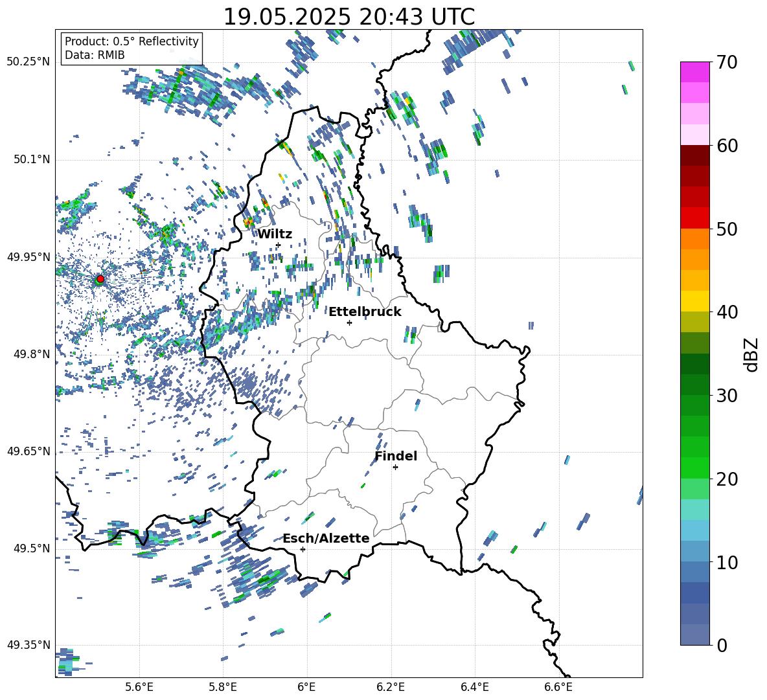
Task: Click the Wiltz station cross marker
Action: 279,245
